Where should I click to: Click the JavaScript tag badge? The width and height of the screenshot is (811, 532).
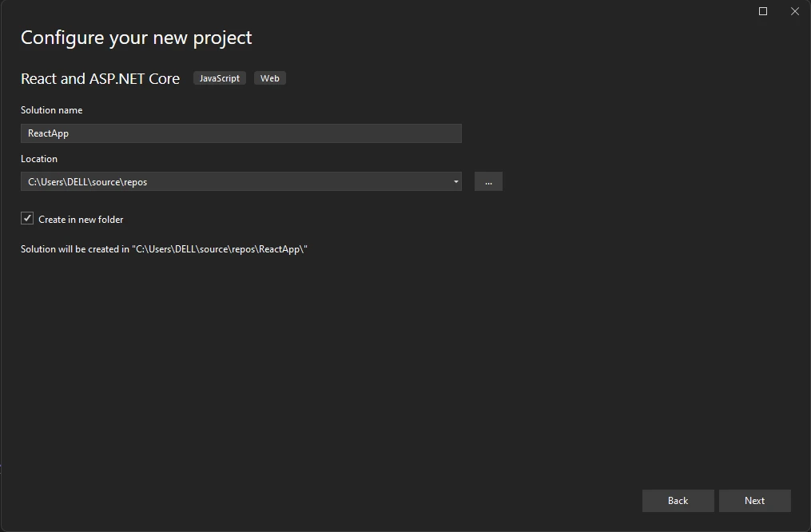coord(220,78)
